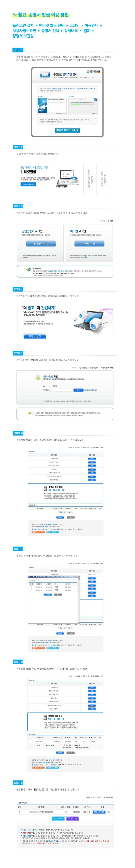Click the printer icon in STEP 6 payment box

pyautogui.click(x=45, y=488)
